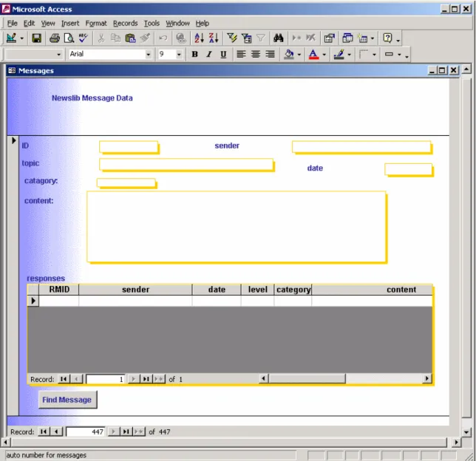Image resolution: width=476 pixels, height=461 pixels.
Task: Click the Insert Hyperlink globe icon
Action: pos(181,38)
